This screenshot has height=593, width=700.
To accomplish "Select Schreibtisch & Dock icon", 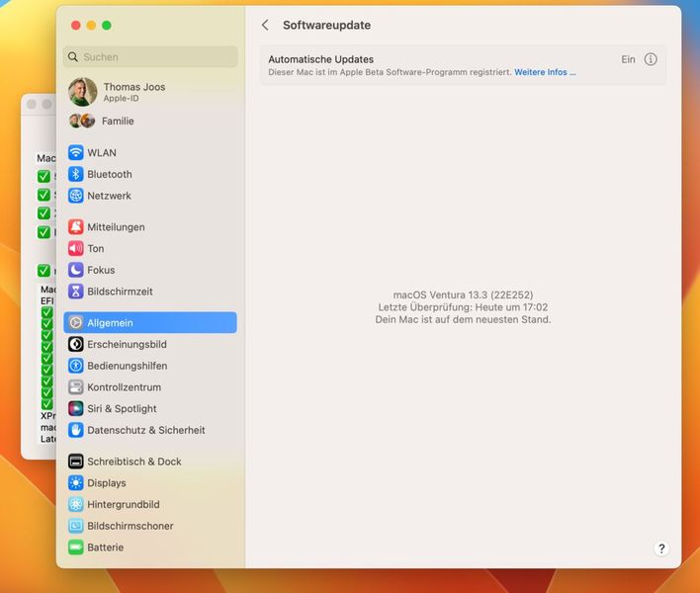I will click(x=75, y=461).
